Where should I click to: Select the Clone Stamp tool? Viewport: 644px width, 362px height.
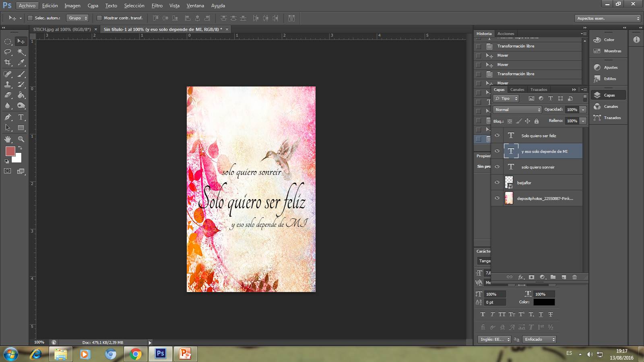click(x=8, y=84)
